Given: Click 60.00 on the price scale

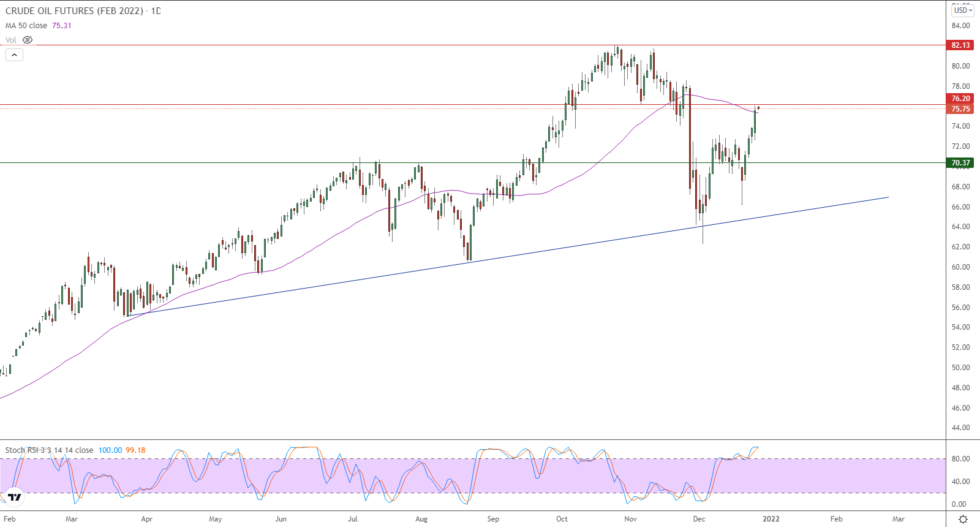Looking at the screenshot, I should pos(960,267).
